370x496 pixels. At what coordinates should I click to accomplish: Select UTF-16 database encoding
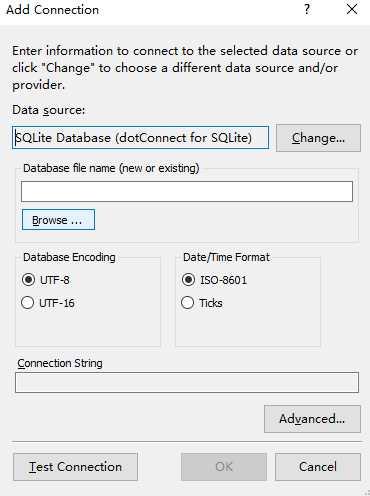[48, 303]
